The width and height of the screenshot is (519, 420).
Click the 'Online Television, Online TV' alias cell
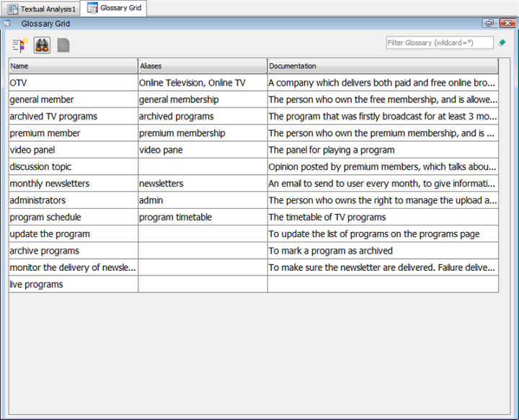(203, 83)
